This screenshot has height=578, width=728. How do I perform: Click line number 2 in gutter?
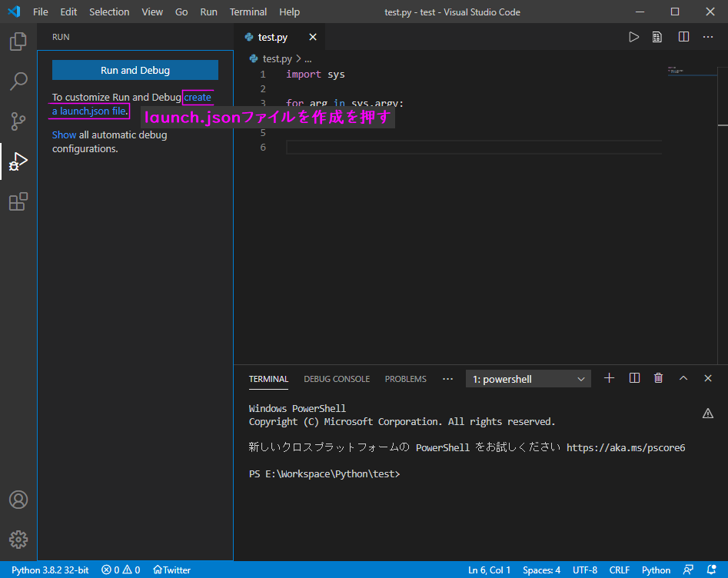[x=263, y=88]
